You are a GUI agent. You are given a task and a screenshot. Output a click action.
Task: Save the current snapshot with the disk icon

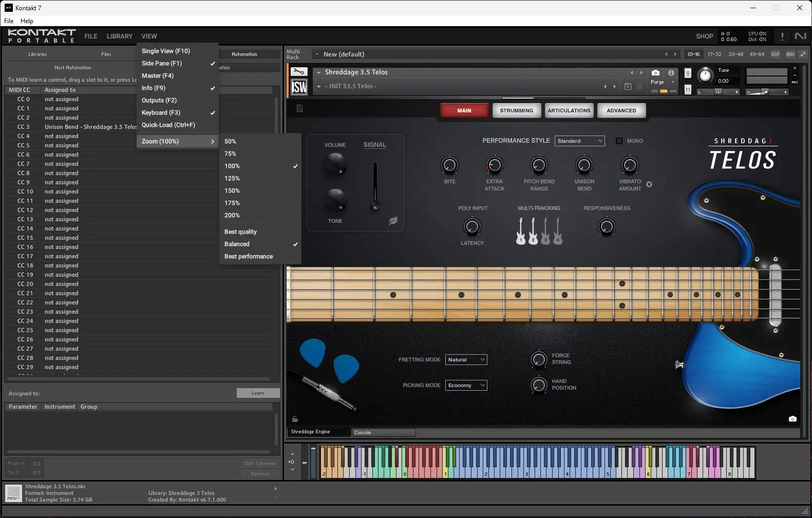pyautogui.click(x=628, y=86)
